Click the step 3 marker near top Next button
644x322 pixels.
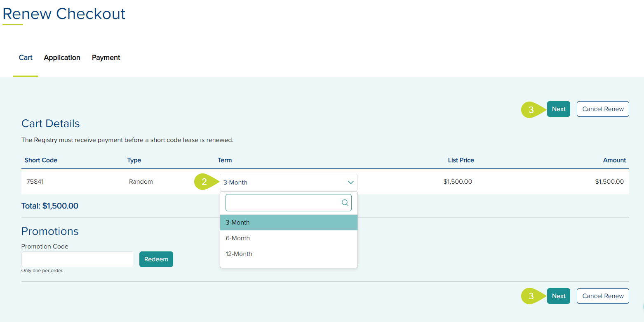click(x=531, y=109)
